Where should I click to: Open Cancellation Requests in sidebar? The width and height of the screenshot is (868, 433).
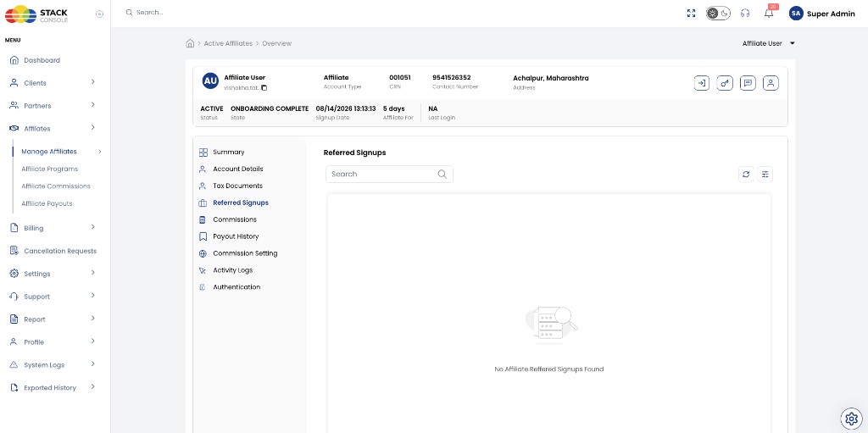point(60,251)
